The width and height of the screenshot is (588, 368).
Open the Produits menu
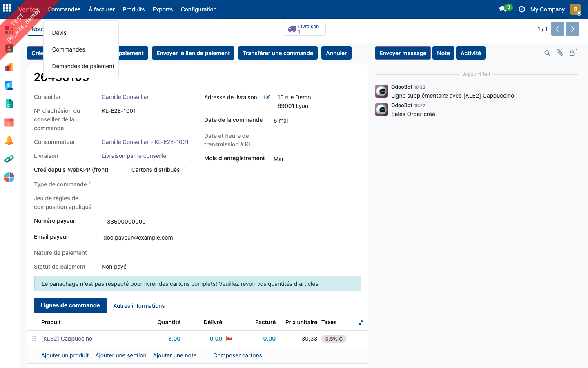pyautogui.click(x=134, y=9)
